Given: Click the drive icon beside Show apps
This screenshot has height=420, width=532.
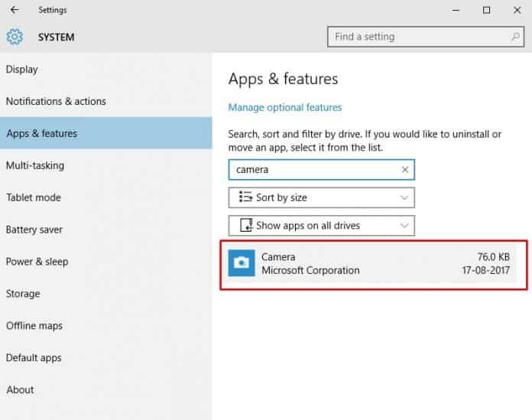Looking at the screenshot, I should coord(246,225).
